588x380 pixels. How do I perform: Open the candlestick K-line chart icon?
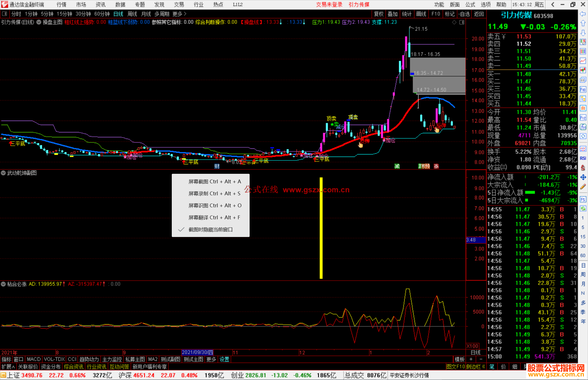click(x=583, y=70)
